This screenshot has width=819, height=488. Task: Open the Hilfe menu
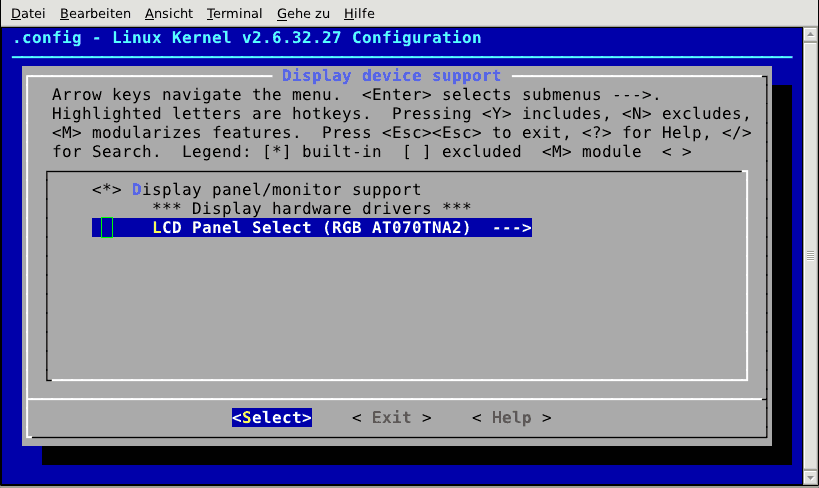coord(359,14)
